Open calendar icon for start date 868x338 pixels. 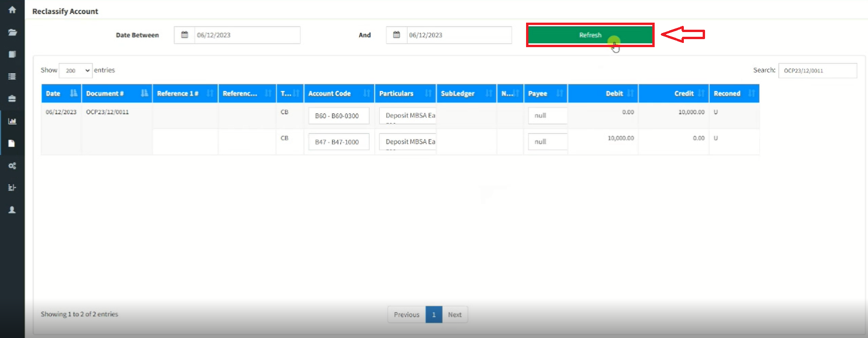[185, 35]
